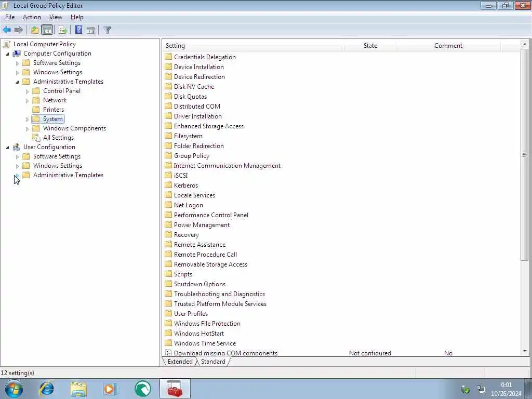Screen dimensions: 532x399
Task: Open the Help menu
Action: click(x=77, y=17)
